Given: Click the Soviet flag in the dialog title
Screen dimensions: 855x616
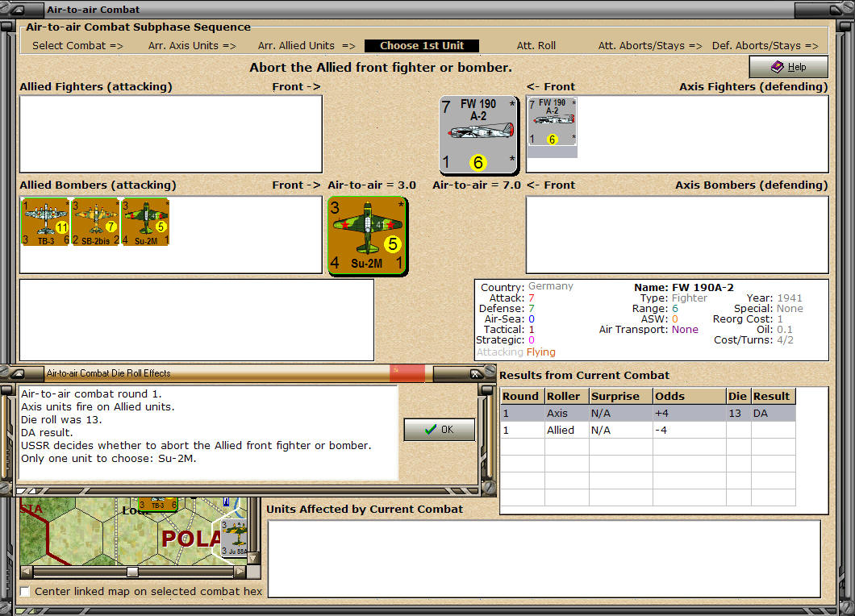Looking at the screenshot, I should (407, 373).
